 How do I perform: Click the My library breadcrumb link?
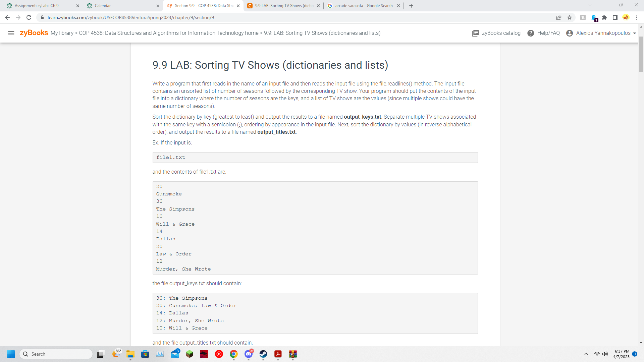coord(62,33)
